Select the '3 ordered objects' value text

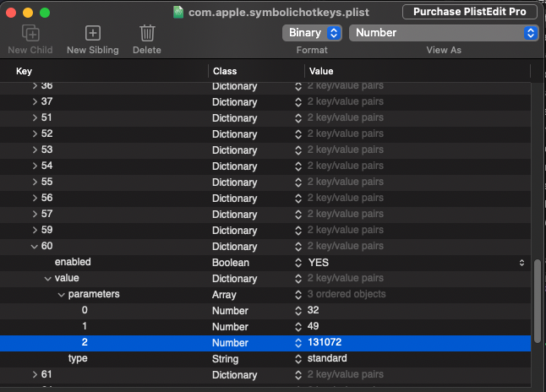click(x=347, y=294)
